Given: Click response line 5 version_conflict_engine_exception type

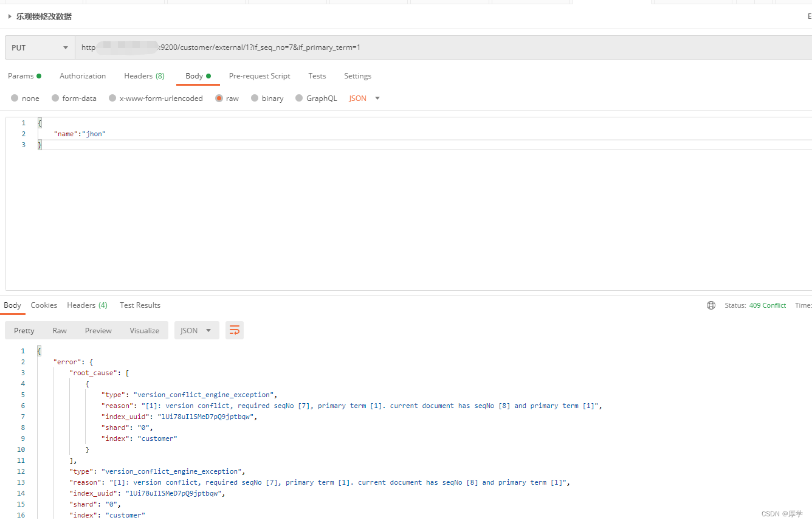Looking at the screenshot, I should 189,395.
